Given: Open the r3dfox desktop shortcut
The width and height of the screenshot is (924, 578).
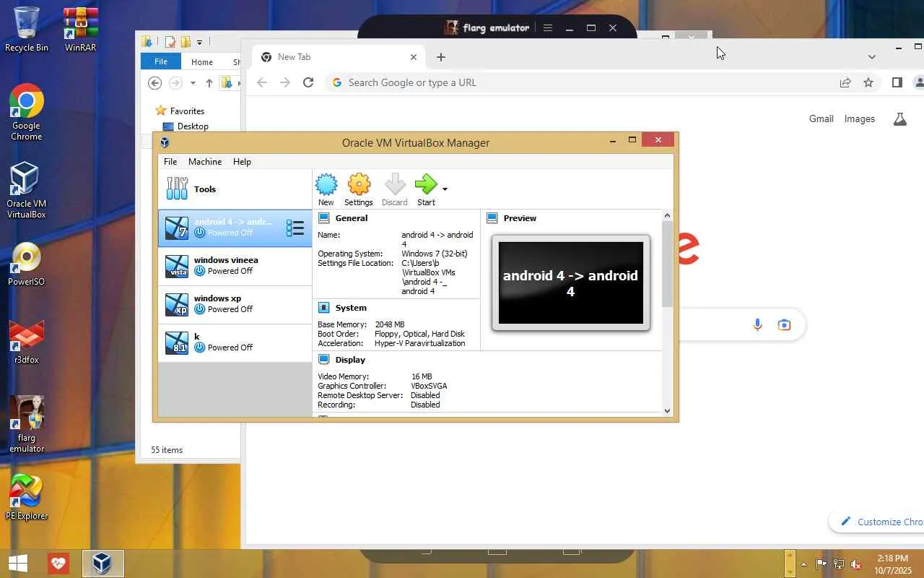Looking at the screenshot, I should [27, 342].
